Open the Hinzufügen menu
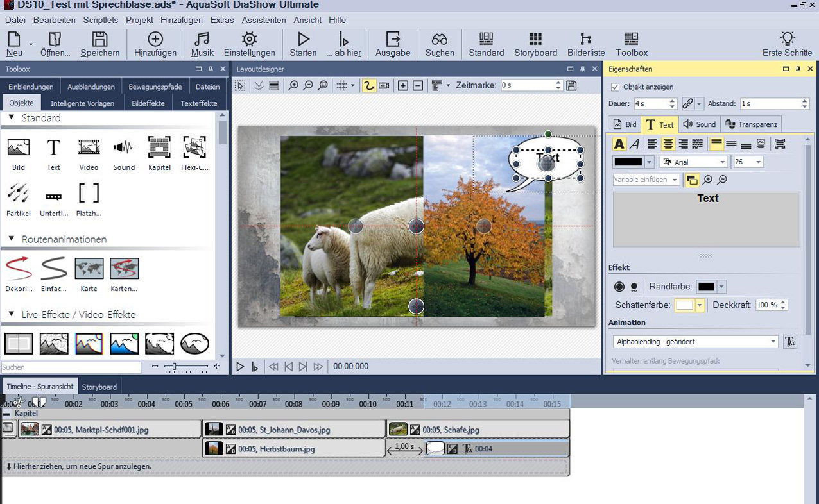The width and height of the screenshot is (819, 504). [x=182, y=20]
